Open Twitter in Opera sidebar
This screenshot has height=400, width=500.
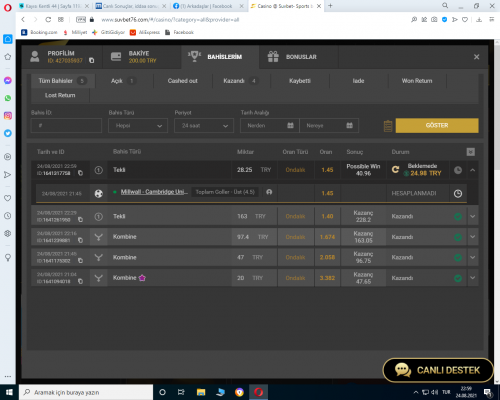[x=8, y=133]
